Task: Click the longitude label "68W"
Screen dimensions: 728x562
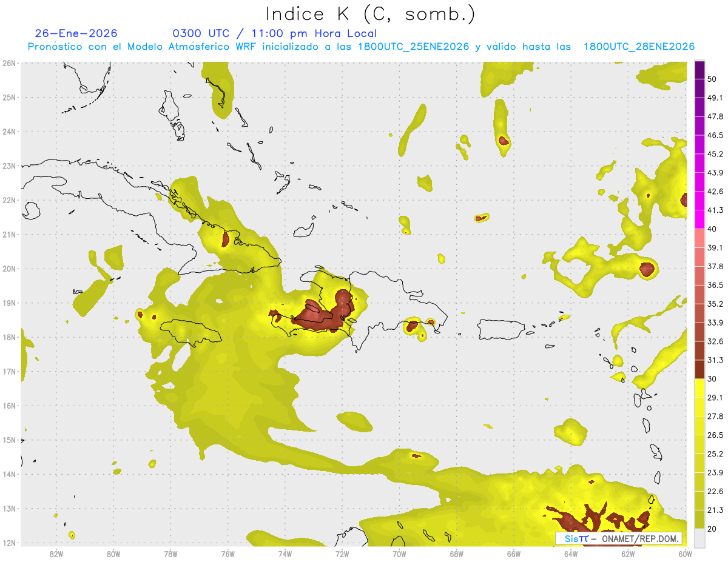Action: (x=457, y=554)
